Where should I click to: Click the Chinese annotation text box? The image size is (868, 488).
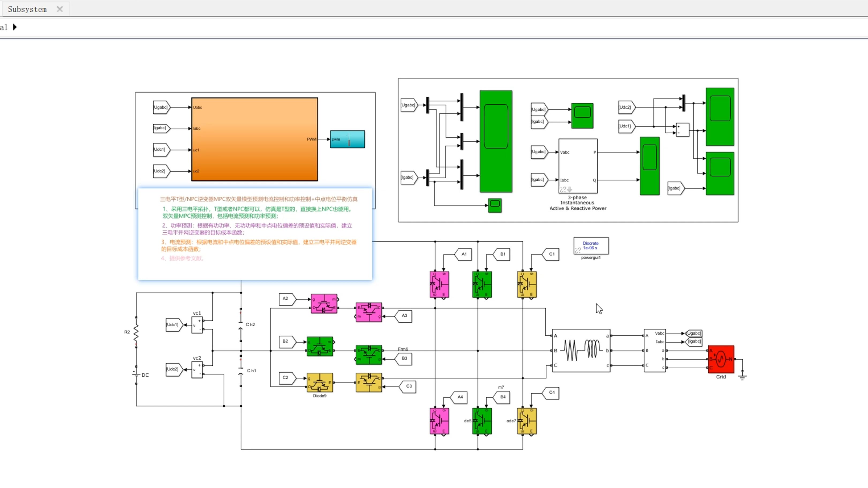(255, 234)
